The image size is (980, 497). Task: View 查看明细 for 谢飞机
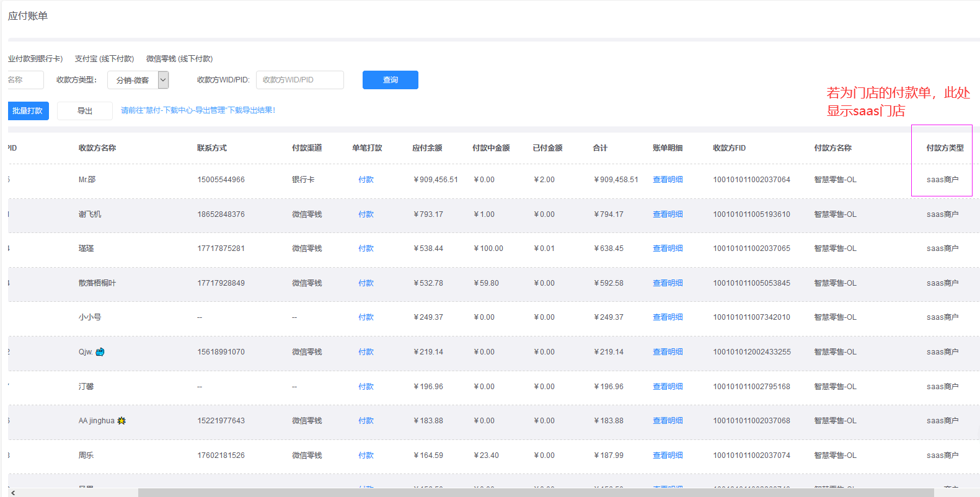667,214
